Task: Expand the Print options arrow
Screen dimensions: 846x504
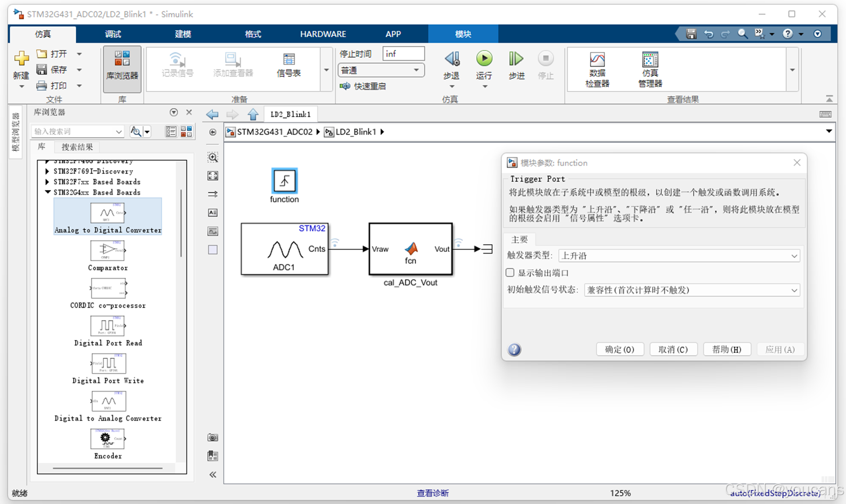Action: (79, 85)
